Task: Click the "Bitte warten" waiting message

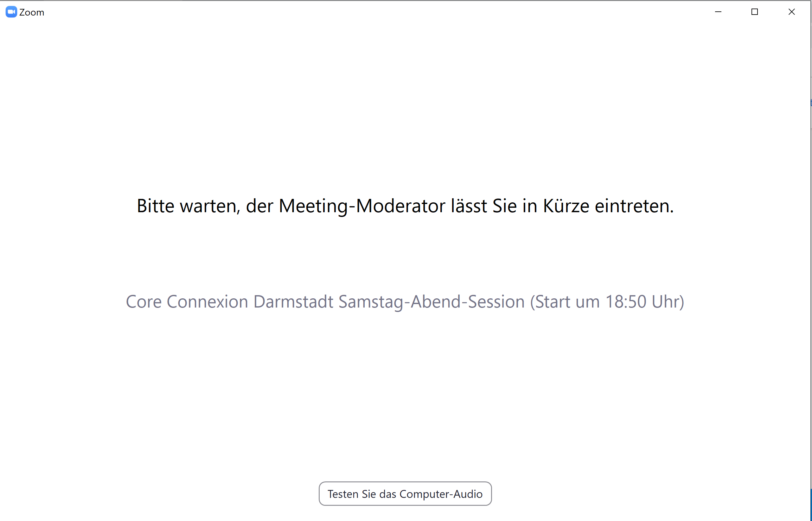Action: tap(405, 206)
